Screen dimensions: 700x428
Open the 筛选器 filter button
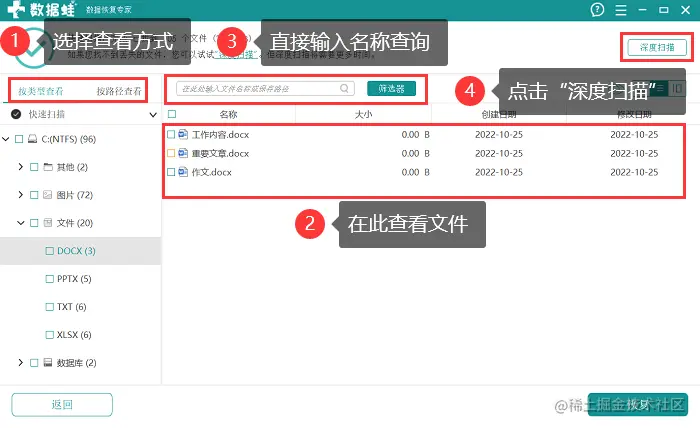[x=392, y=88]
